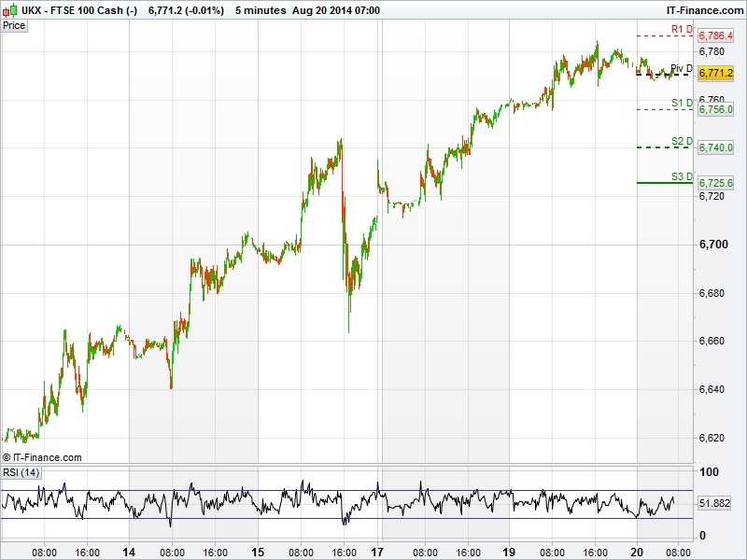Click the day 17 marker on time axis
The image size is (747, 560).
point(378,552)
